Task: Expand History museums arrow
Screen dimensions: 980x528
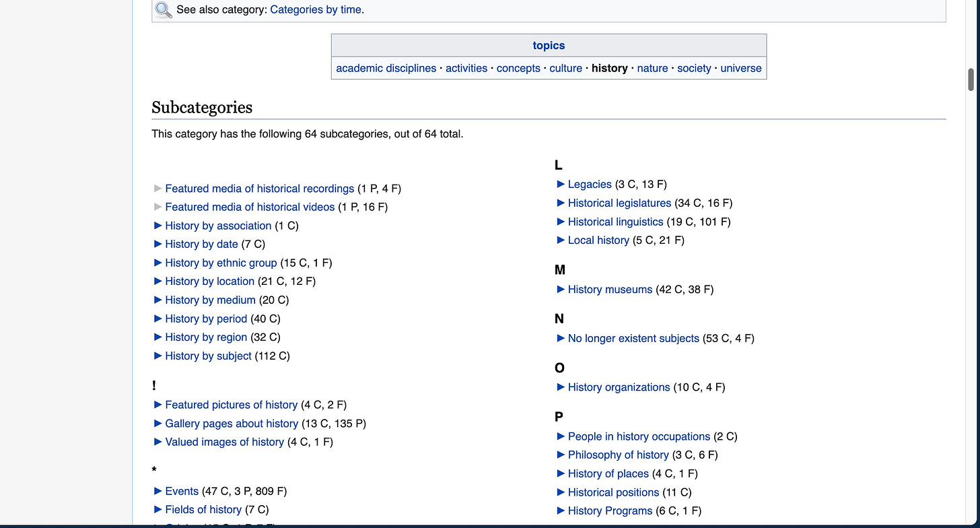Action: coord(561,289)
